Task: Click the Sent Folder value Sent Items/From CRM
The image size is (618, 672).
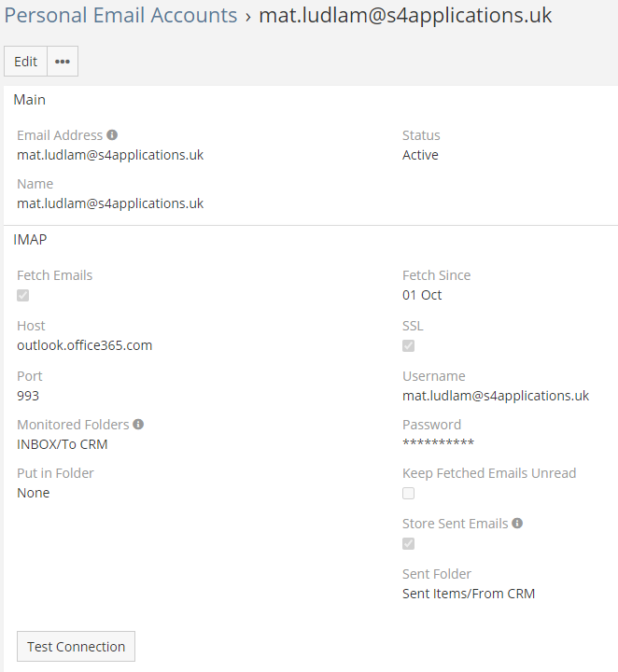Action: pos(469,594)
